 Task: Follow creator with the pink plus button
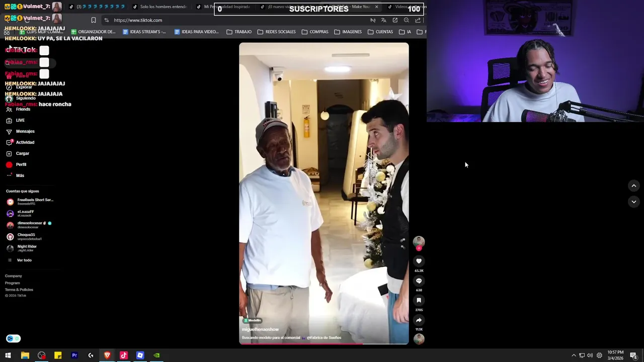(419, 248)
